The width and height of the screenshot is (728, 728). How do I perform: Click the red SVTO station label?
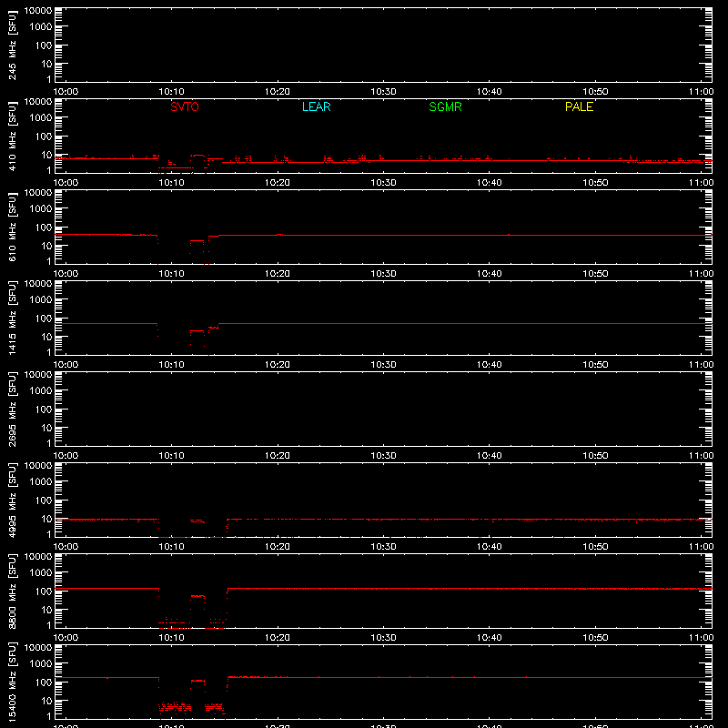click(185, 106)
